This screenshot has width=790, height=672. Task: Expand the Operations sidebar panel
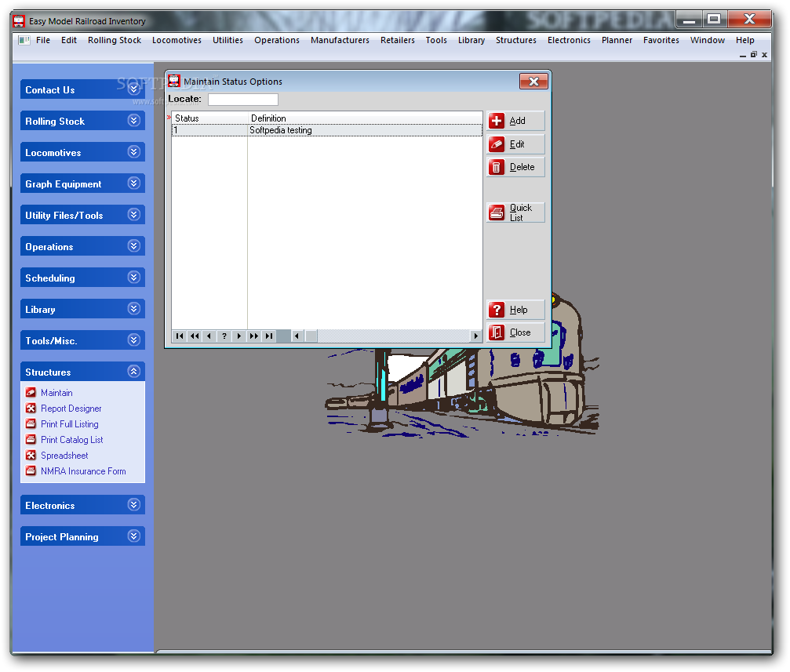(x=133, y=246)
